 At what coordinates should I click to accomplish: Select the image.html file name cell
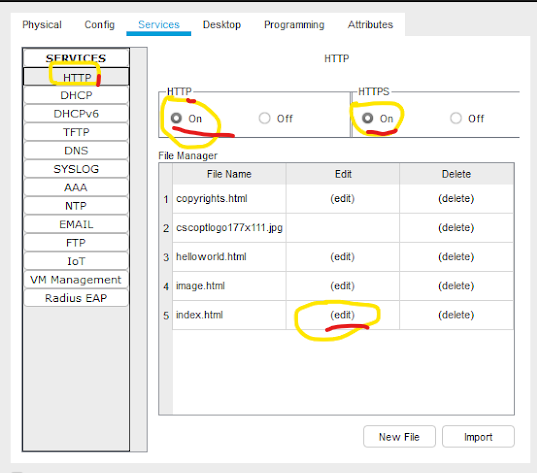tap(229, 286)
